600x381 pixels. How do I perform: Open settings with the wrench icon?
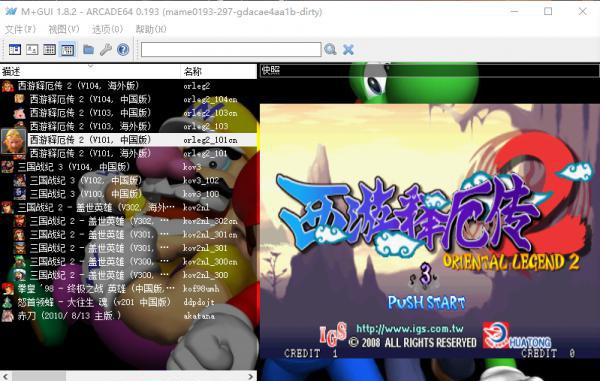click(x=106, y=49)
